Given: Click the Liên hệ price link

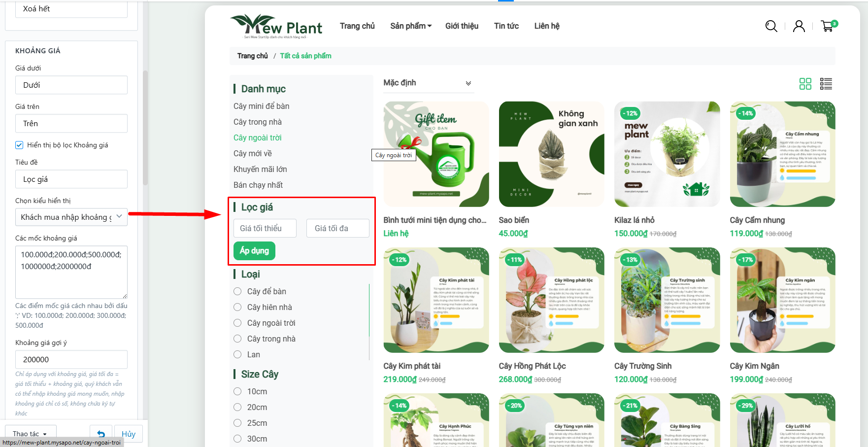Looking at the screenshot, I should click(x=396, y=233).
